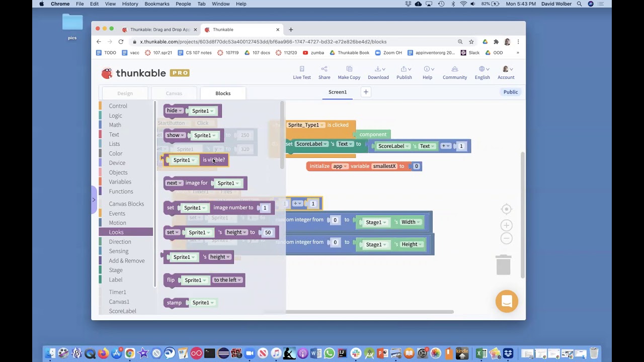This screenshot has width=644, height=362.
Task: Switch to the Design tab
Action: 125,93
